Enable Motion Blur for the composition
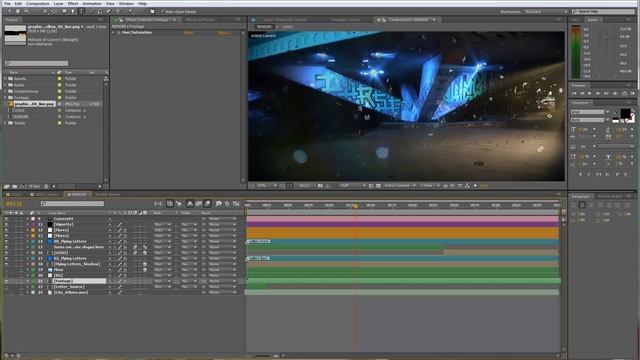640x360 pixels. pos(207,203)
